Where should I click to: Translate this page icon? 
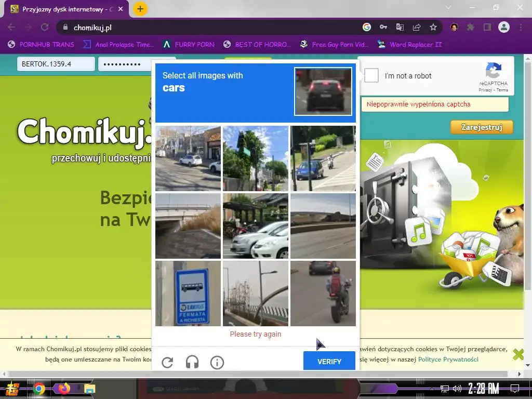pyautogui.click(x=400, y=27)
